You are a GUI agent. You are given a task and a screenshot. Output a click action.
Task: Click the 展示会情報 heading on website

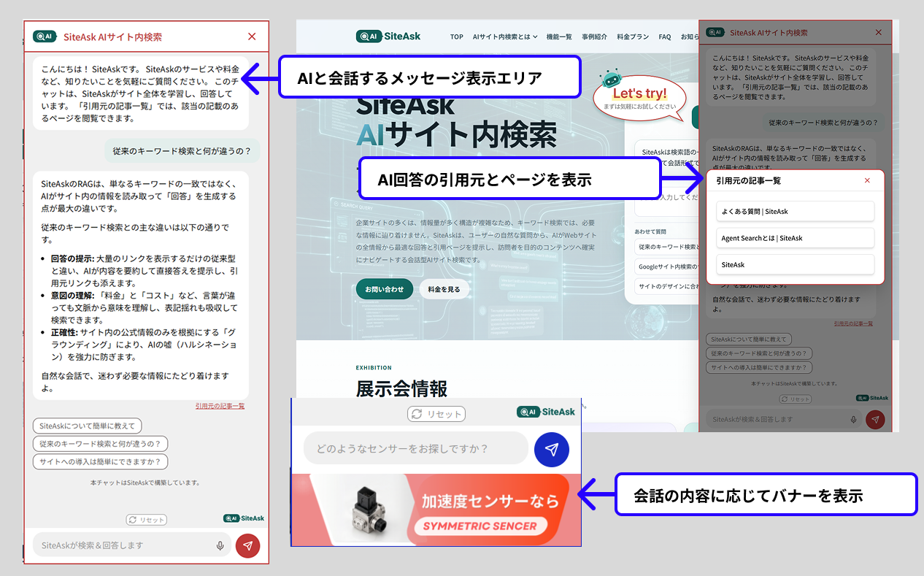coord(401,388)
